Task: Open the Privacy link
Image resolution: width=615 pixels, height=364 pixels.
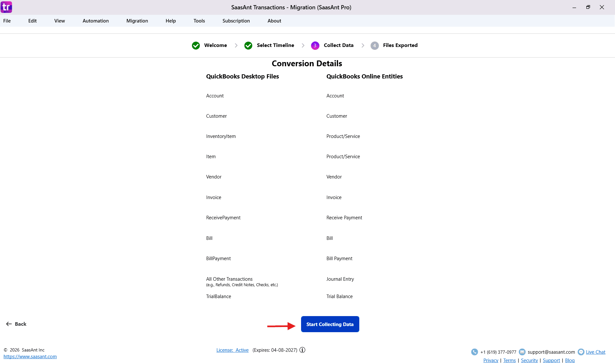Action: click(491, 360)
